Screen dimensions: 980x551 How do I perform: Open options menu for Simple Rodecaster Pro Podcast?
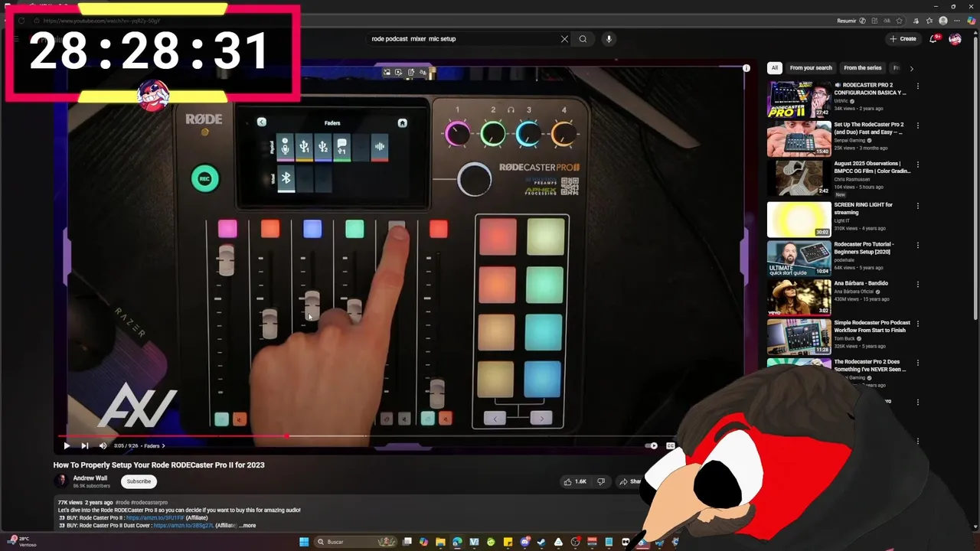917,324
